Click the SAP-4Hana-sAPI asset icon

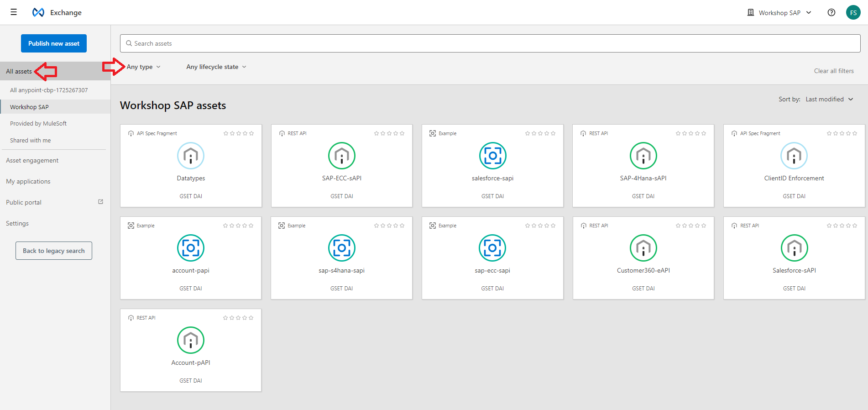click(x=643, y=156)
